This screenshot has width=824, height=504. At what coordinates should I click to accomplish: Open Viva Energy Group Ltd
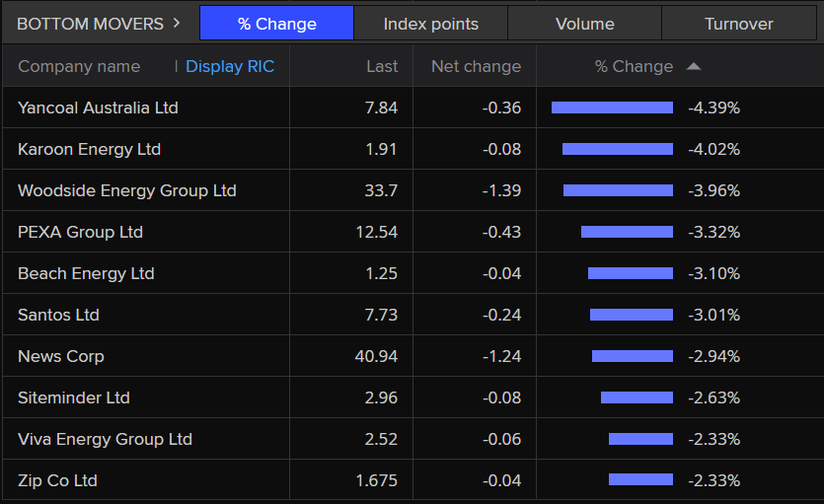(x=106, y=440)
